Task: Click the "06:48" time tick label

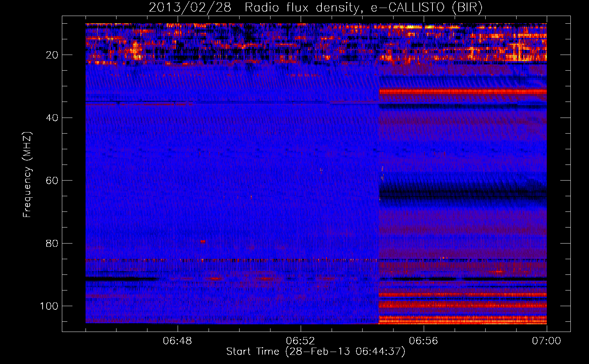Action: [x=177, y=341]
